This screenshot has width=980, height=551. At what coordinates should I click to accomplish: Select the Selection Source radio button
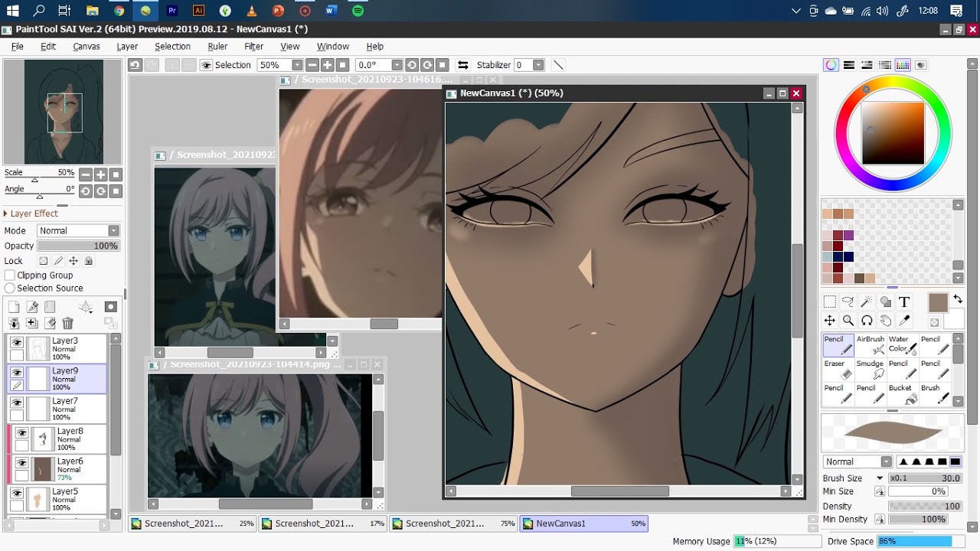click(x=10, y=289)
